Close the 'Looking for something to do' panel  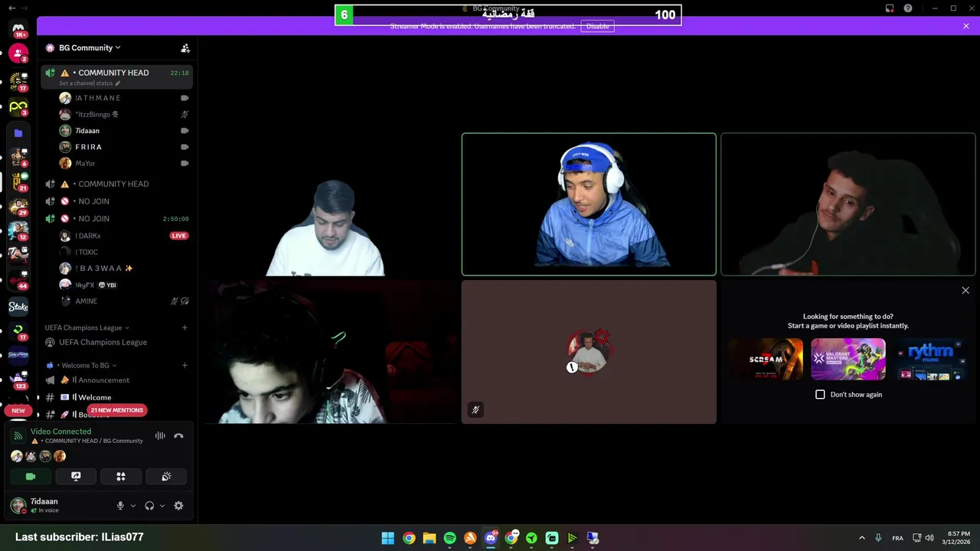point(965,290)
